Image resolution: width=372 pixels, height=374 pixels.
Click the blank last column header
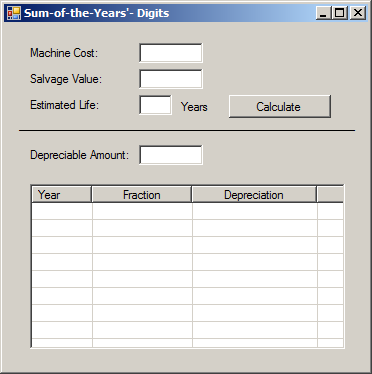click(x=330, y=194)
